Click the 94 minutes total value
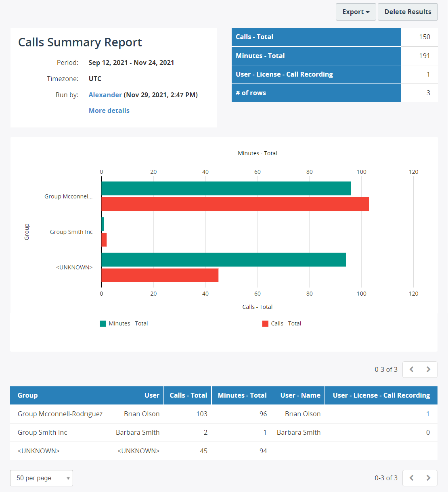Viewport: 448px width, 492px height. tap(263, 451)
